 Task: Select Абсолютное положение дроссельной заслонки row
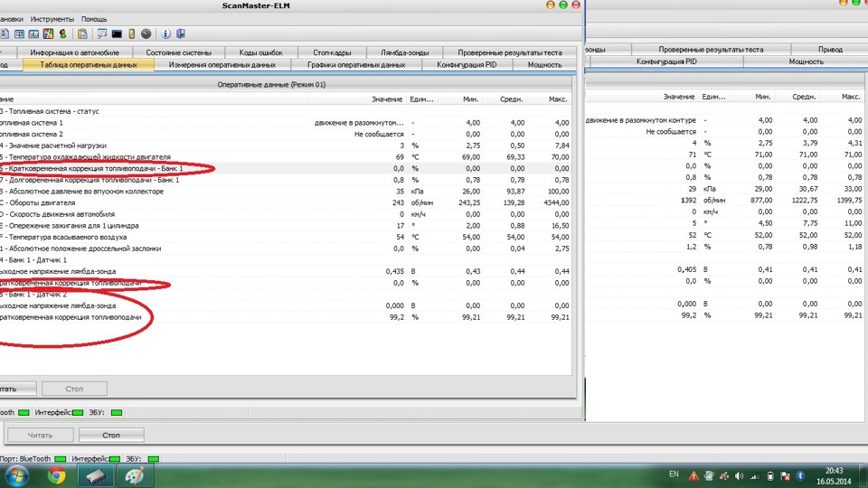point(286,249)
